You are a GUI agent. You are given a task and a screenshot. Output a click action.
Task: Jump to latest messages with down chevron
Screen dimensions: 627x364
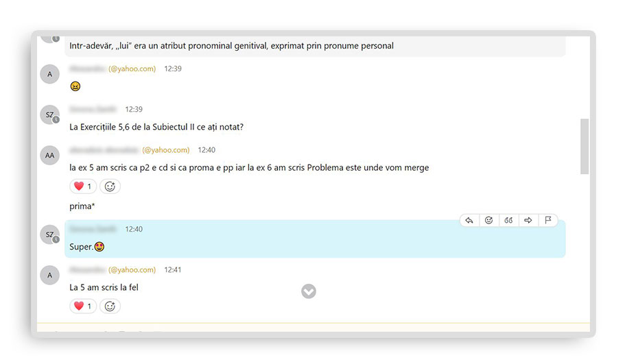coord(309,291)
